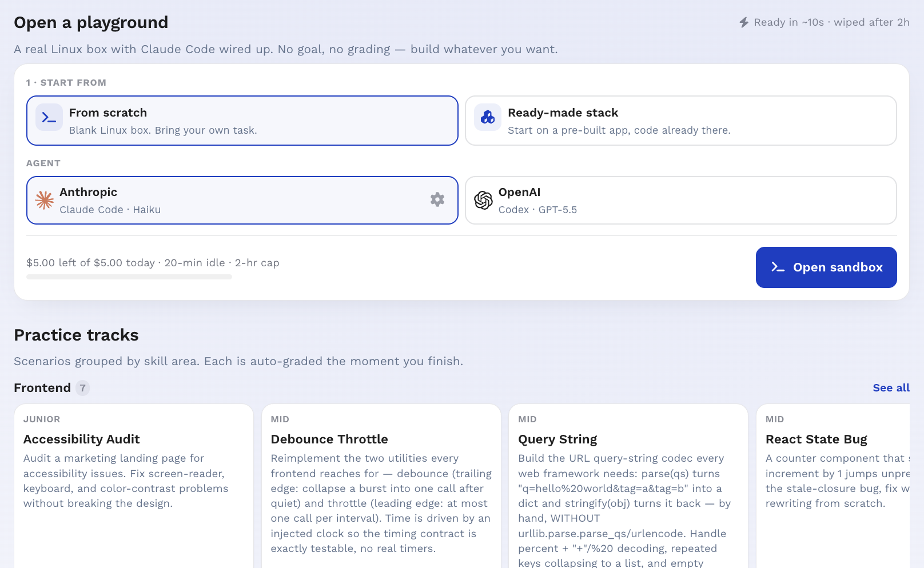The width and height of the screenshot is (924, 568).
Task: Click the OpenAI knot logo icon
Action: 483,200
